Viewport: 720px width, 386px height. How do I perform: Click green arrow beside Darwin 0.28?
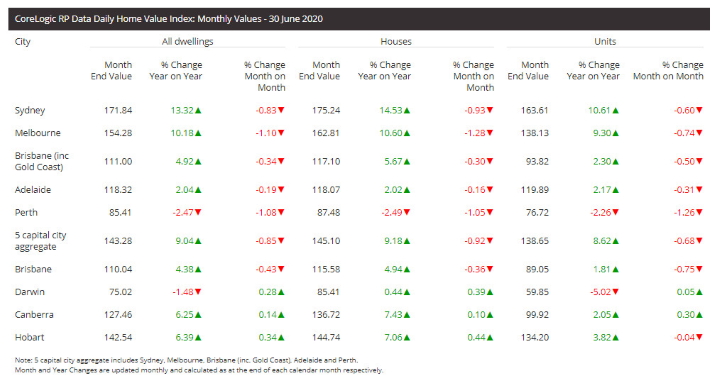pyautogui.click(x=281, y=292)
